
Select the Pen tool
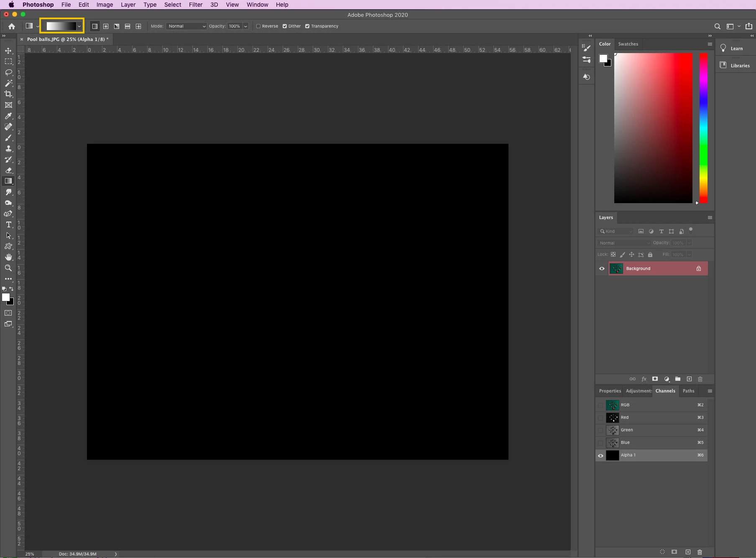[8, 214]
